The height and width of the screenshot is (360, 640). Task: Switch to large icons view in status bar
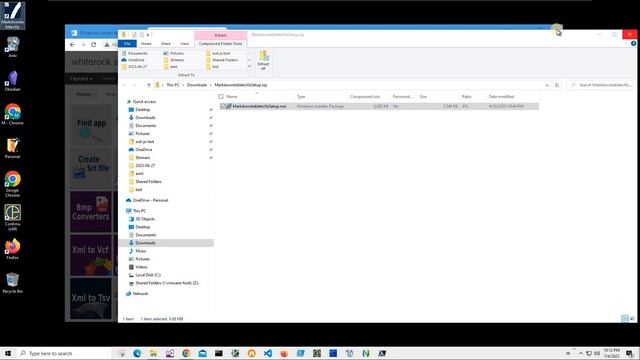(x=632, y=318)
